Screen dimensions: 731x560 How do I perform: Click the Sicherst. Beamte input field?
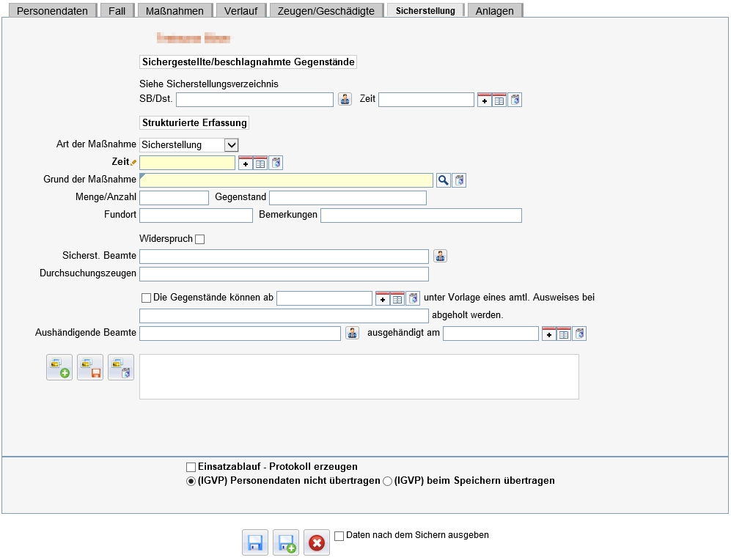tap(284, 257)
